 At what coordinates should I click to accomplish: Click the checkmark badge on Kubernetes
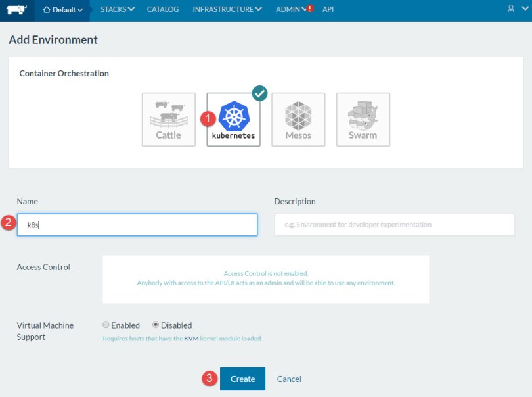tap(260, 93)
